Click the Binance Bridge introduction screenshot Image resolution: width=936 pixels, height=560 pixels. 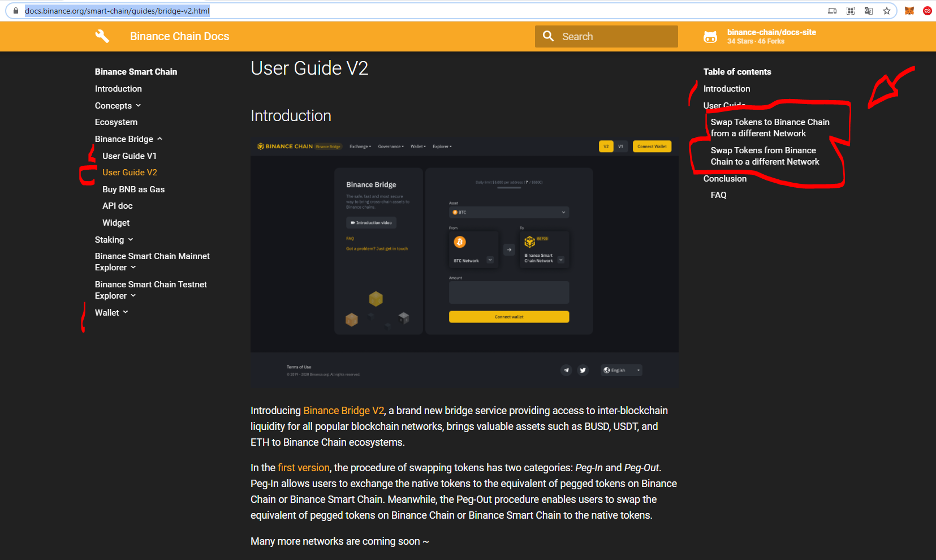[x=464, y=262]
